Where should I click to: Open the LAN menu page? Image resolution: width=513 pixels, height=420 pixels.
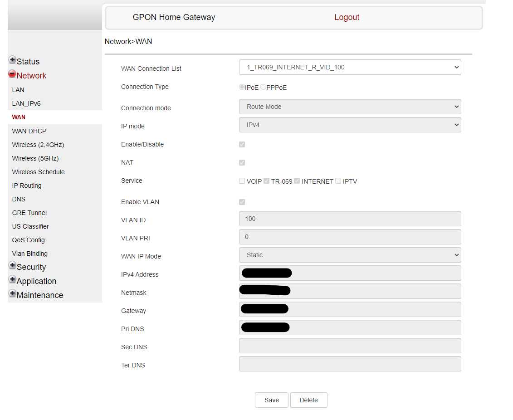point(18,90)
